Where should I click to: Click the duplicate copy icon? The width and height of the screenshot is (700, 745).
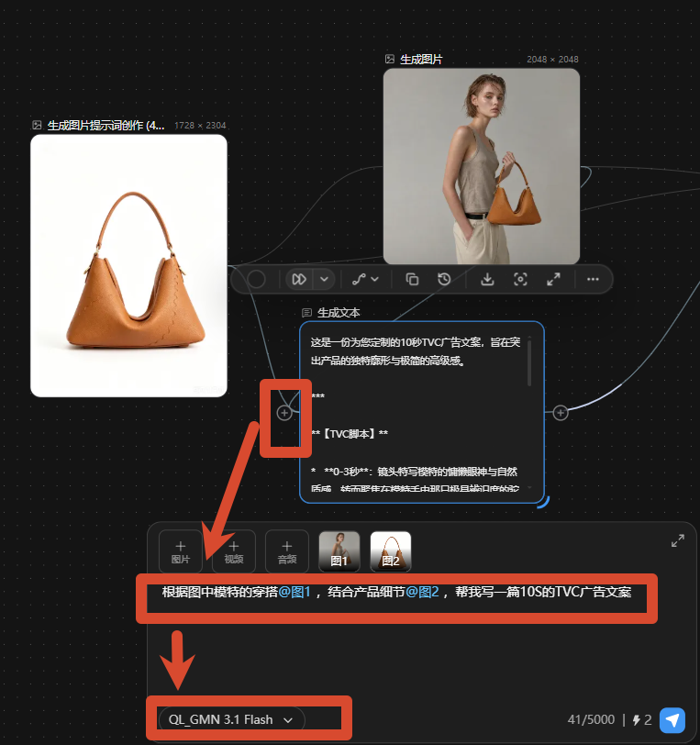(412, 279)
